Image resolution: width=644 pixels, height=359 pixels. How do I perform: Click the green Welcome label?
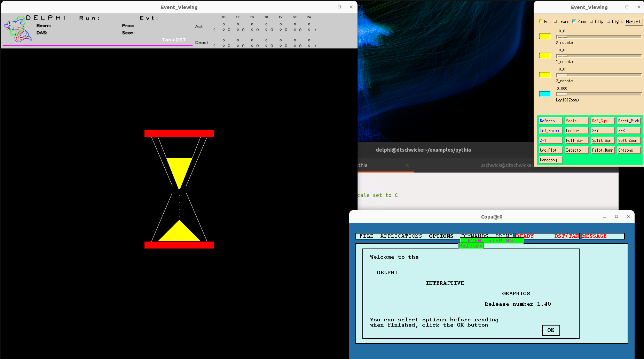pos(471,246)
